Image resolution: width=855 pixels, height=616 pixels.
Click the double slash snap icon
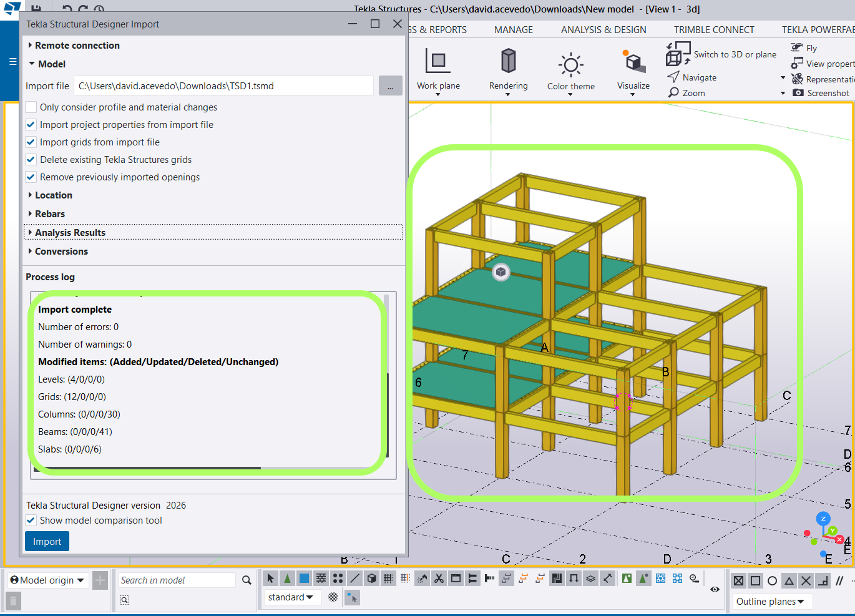pyautogui.click(x=839, y=581)
